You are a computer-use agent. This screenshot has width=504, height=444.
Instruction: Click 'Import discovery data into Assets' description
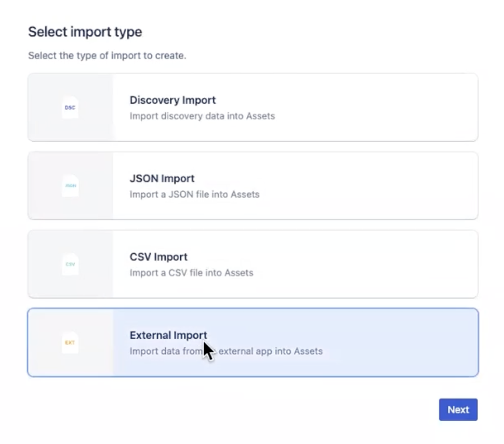(202, 116)
